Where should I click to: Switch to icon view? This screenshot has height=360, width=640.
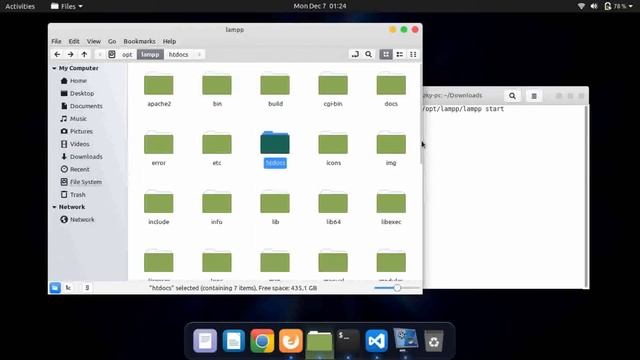tap(386, 54)
